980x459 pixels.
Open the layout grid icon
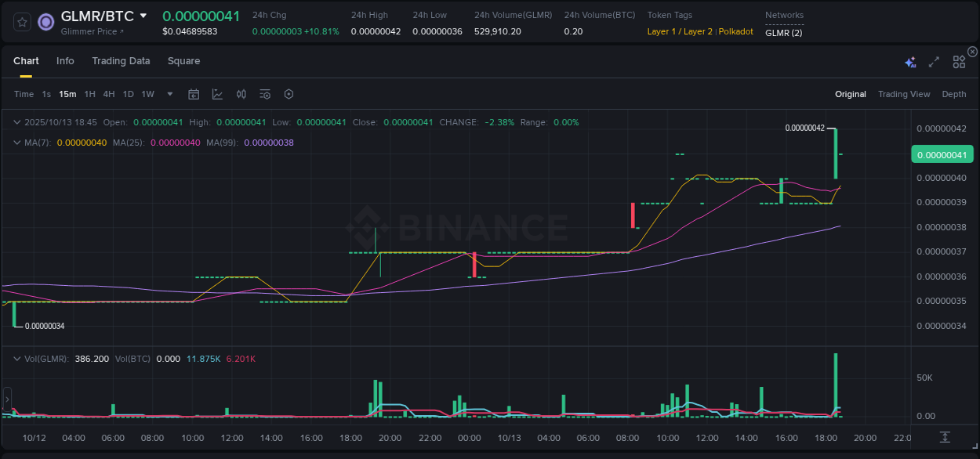click(958, 61)
